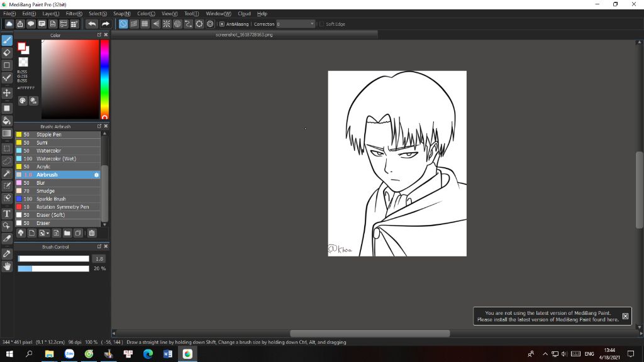Dismiss the MediBang update notification
The height and width of the screenshot is (362, 644).
click(625, 316)
